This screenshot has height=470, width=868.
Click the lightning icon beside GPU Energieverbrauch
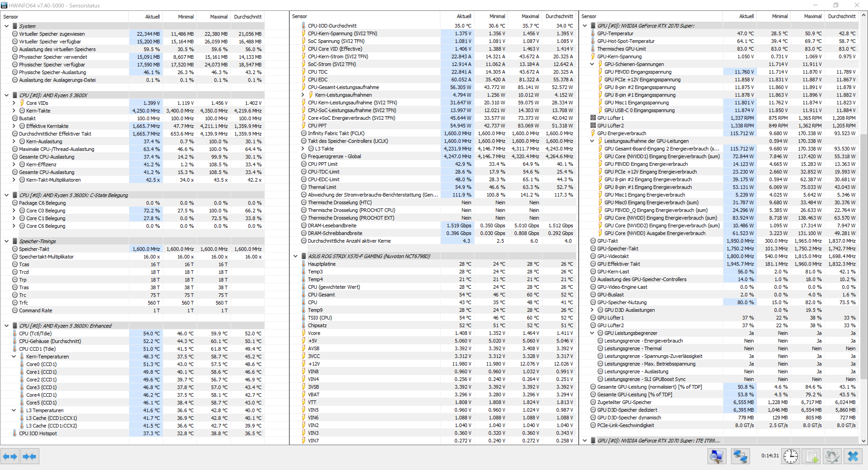click(593, 133)
